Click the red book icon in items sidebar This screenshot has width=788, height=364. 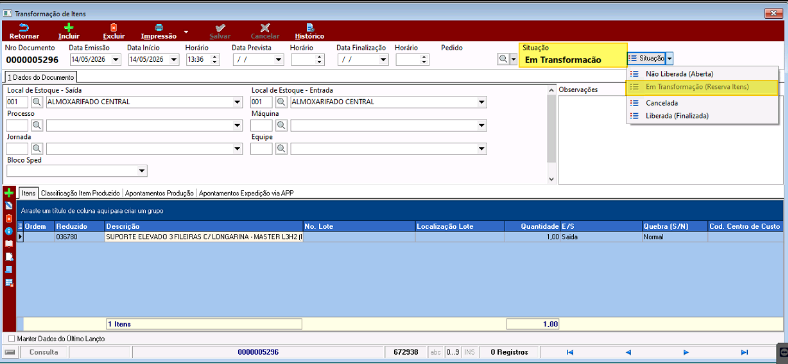[9, 244]
